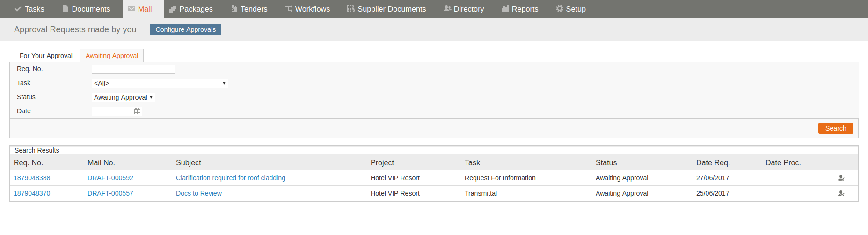868x235 pixels.
Task: Click user icon for request 1879048388
Action: 841,178
